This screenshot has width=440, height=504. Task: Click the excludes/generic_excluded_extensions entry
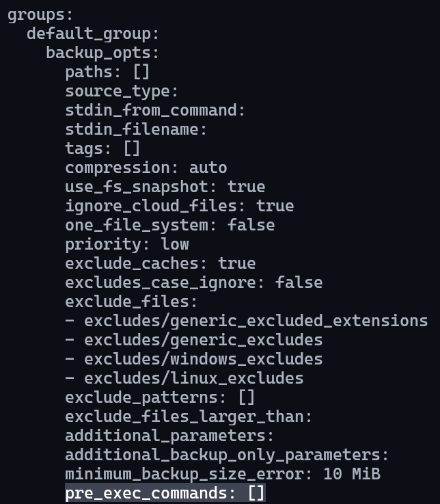256,321
